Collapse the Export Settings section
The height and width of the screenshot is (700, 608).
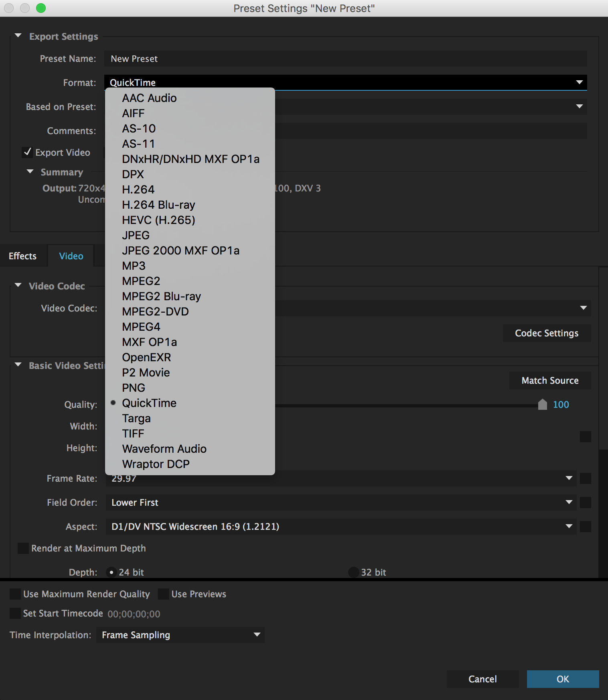click(18, 36)
